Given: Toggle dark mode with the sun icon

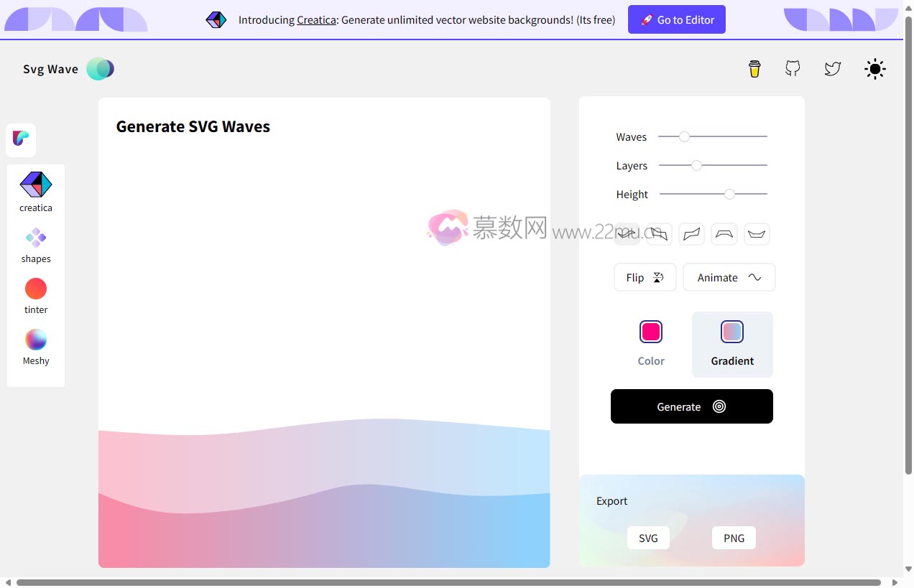Looking at the screenshot, I should tap(874, 69).
